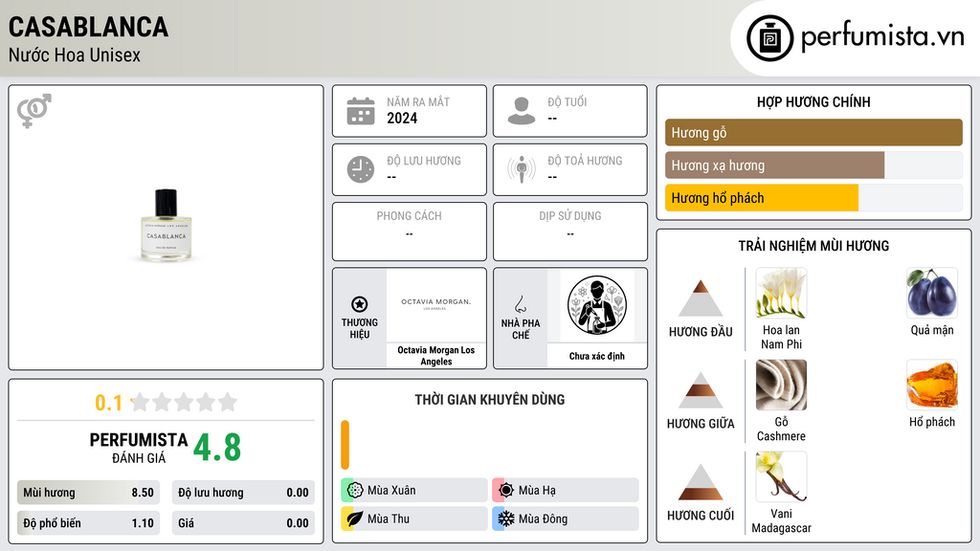
Task: Click the 2024 release year value
Action: coord(402,118)
